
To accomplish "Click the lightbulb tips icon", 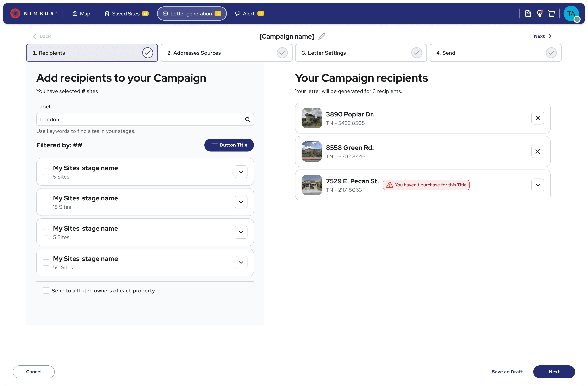I will (x=540, y=14).
